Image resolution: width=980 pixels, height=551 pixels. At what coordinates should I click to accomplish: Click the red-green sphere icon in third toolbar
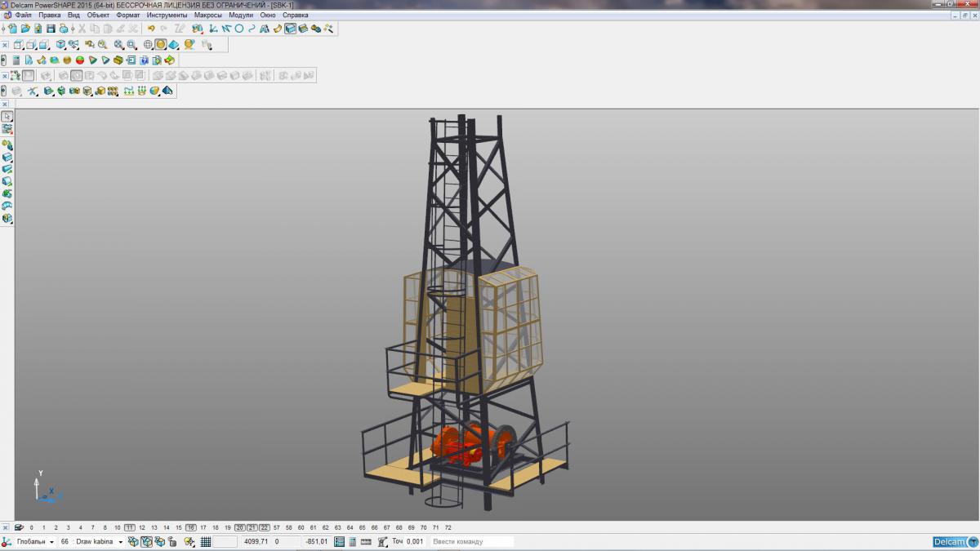pos(80,60)
